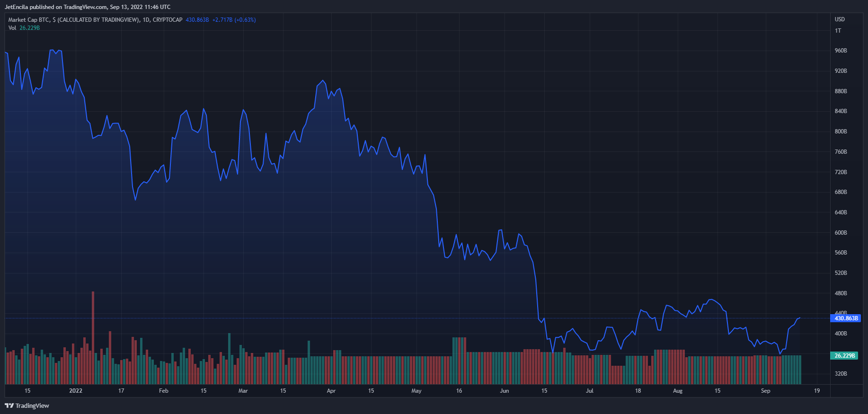This screenshot has height=414, width=868.
Task: Click the Sep label on the time axis
Action: point(766,391)
